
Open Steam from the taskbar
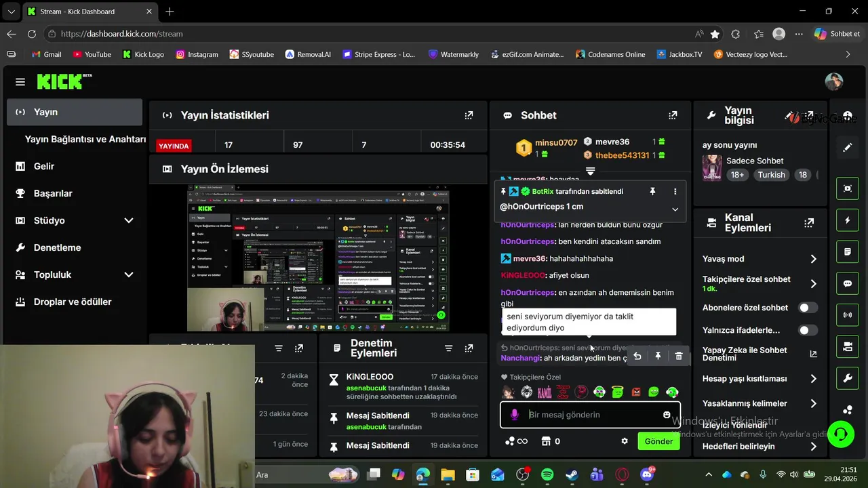(572, 475)
